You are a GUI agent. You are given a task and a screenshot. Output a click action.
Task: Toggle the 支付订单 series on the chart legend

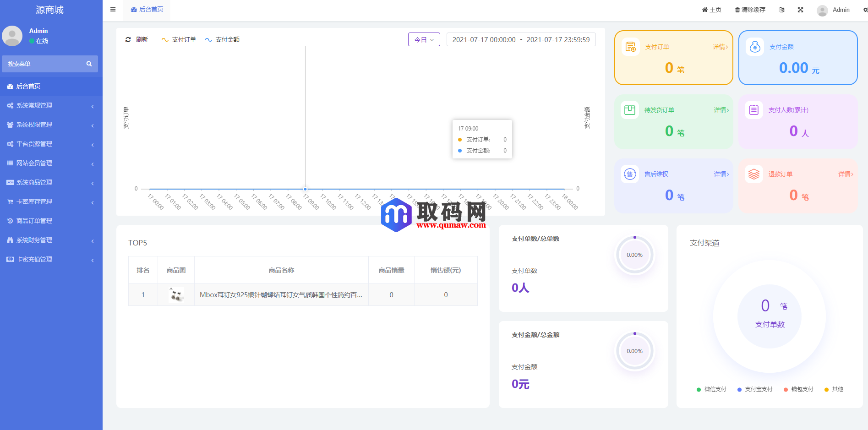click(x=179, y=39)
